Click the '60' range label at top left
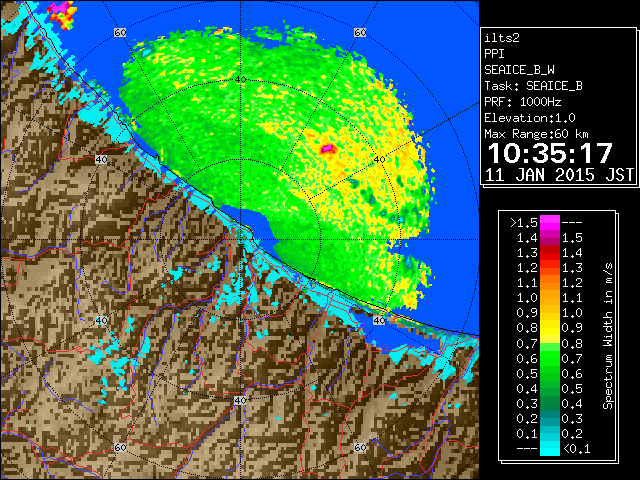Viewport: 640px width, 480px height. pos(120,32)
